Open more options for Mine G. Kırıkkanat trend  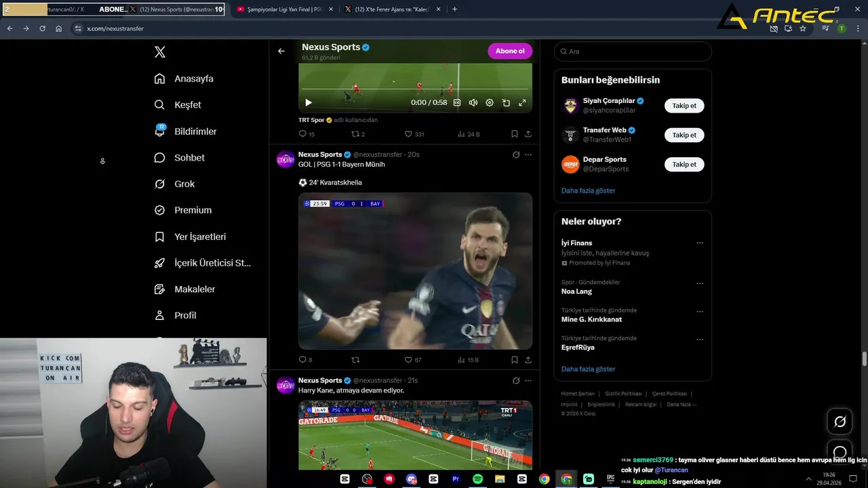(x=700, y=312)
